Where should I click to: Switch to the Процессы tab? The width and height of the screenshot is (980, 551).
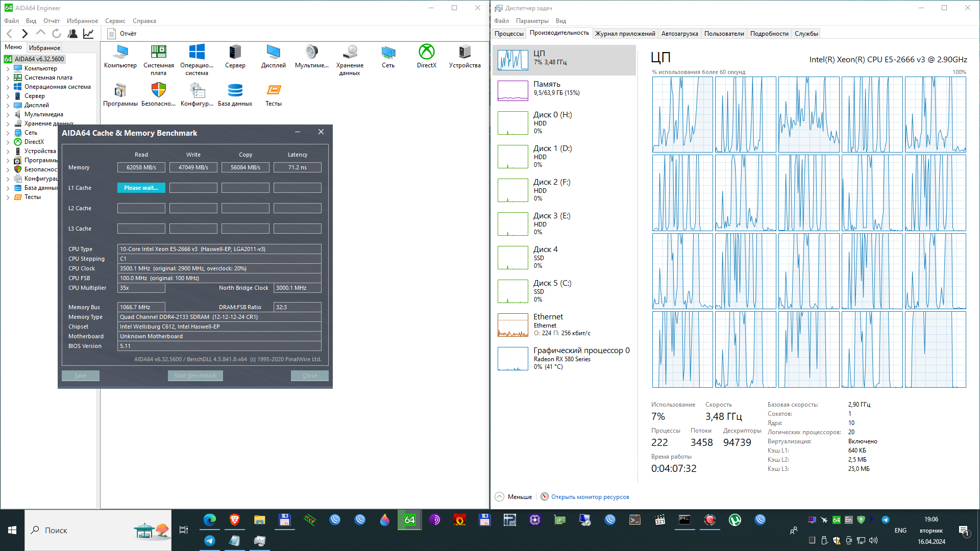[x=509, y=34]
